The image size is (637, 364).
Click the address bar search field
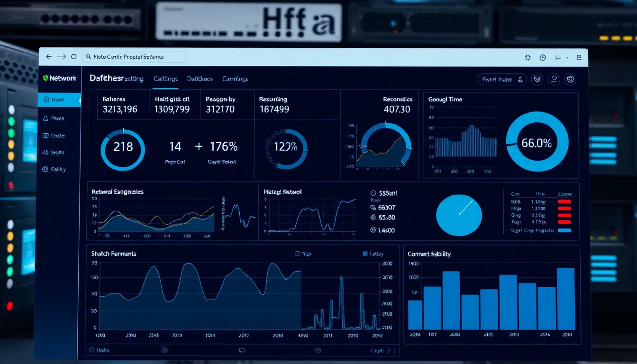[135, 57]
